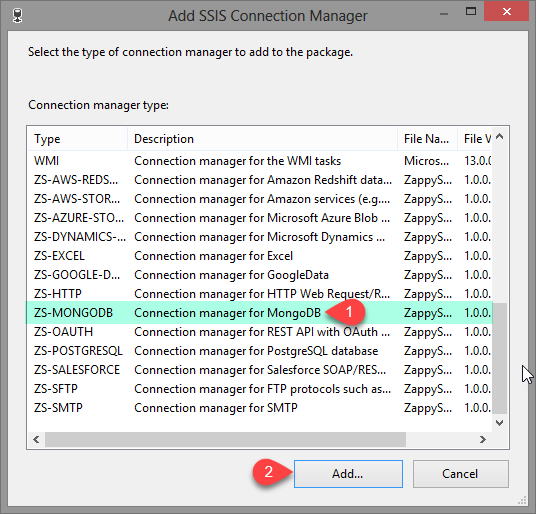
Task: Select the ZS-HTTP connection type
Action: [259, 294]
